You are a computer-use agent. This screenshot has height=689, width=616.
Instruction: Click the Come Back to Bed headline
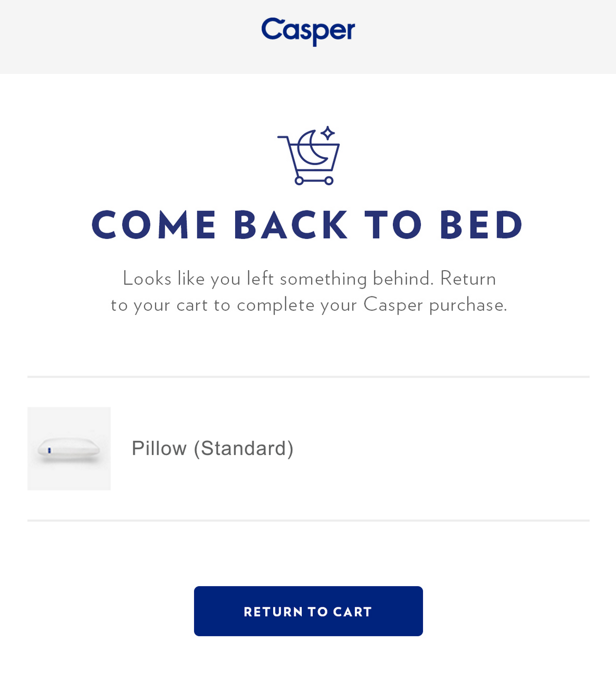308,225
